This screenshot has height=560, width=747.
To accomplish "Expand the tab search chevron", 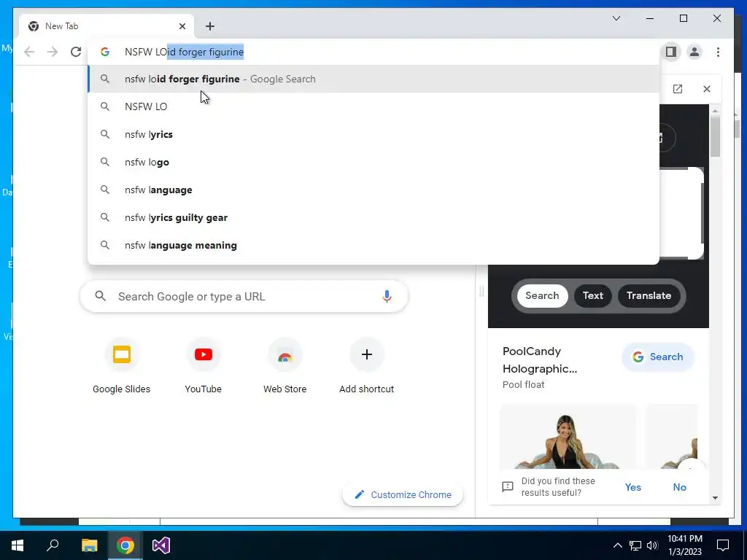I will [x=616, y=18].
